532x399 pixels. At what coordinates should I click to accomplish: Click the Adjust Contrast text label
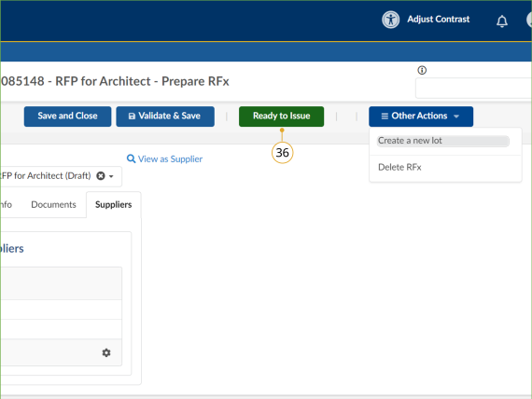[439, 20]
